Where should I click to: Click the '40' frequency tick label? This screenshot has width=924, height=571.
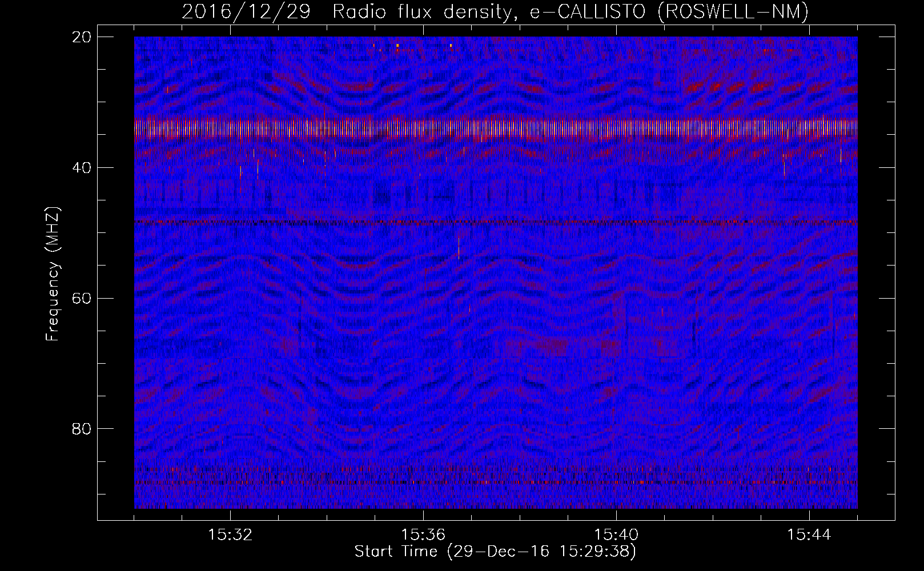pyautogui.click(x=82, y=168)
